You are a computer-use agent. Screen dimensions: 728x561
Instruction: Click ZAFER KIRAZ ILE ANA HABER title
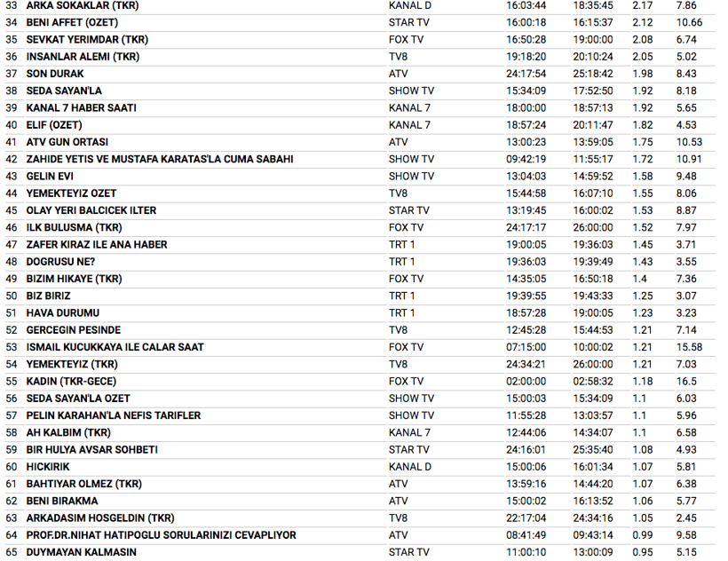point(97,244)
